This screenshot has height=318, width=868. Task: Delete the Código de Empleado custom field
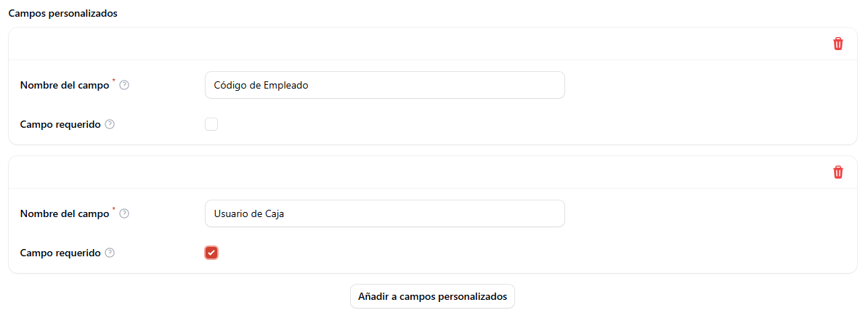[838, 44]
